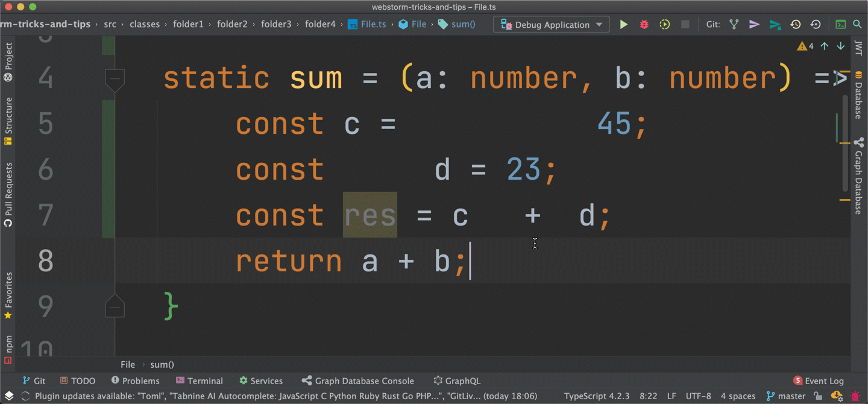The image size is (868, 404).
Task: Click the File breadcrumb below the editor
Action: coord(128,364)
